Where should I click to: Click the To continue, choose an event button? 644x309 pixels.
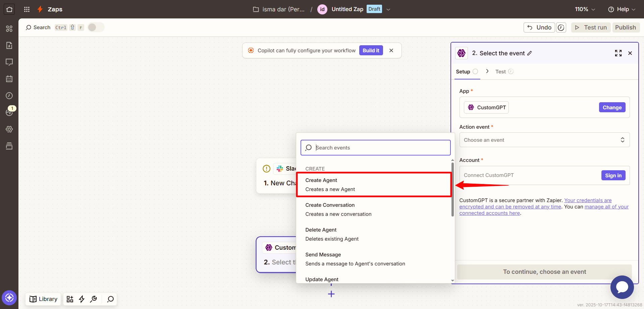544,272
